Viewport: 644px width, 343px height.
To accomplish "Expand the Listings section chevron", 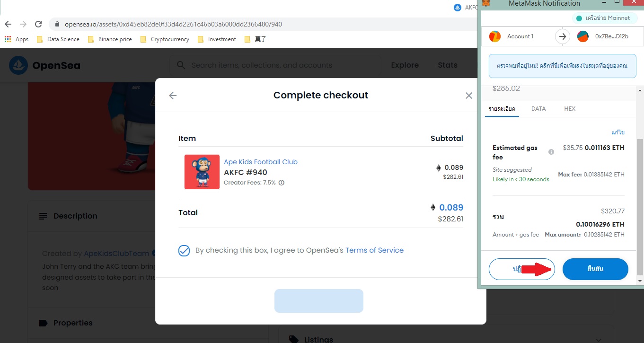I will [x=599, y=339].
